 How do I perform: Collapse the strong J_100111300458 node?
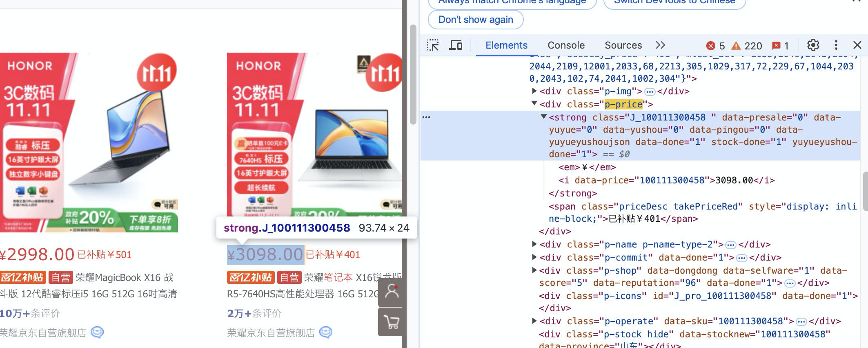tap(543, 116)
